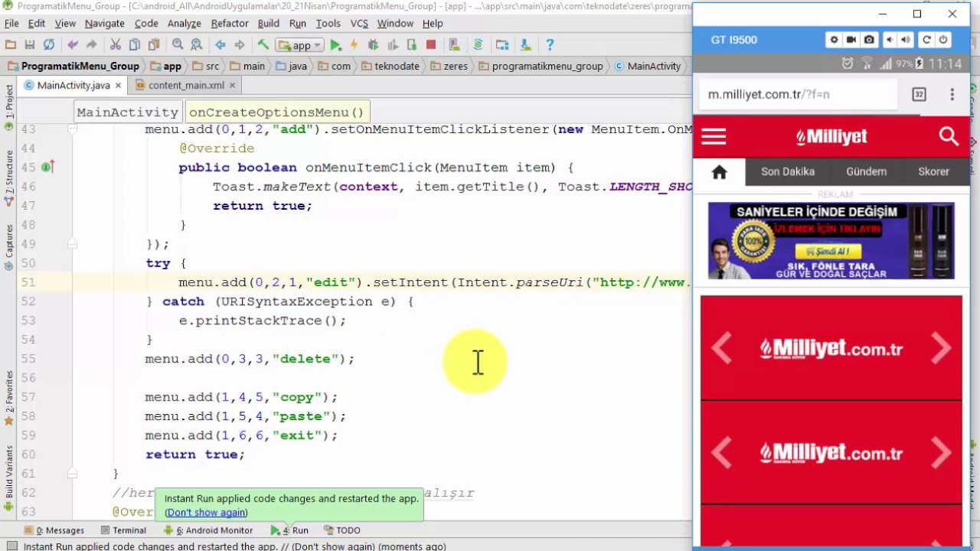Open Find with magnifier toolbar icon
Screen dimensions: 980x551
(x=178, y=45)
